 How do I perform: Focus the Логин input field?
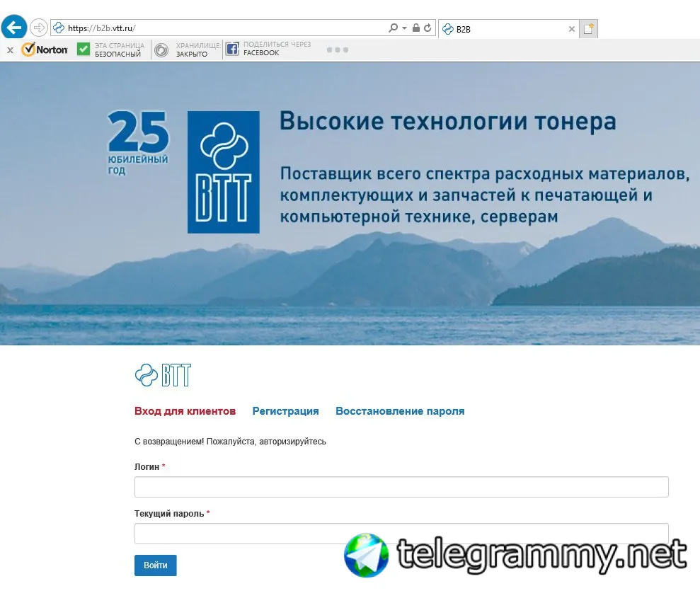coord(401,487)
